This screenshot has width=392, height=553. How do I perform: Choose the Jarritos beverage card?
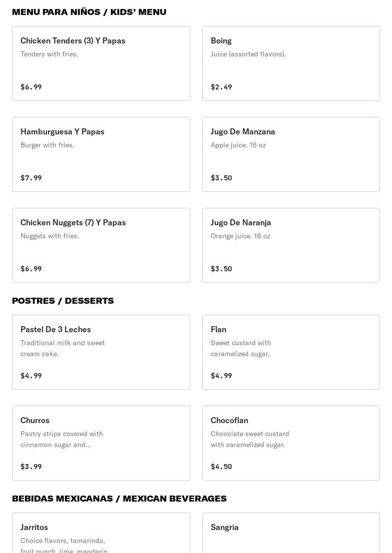tap(101, 533)
